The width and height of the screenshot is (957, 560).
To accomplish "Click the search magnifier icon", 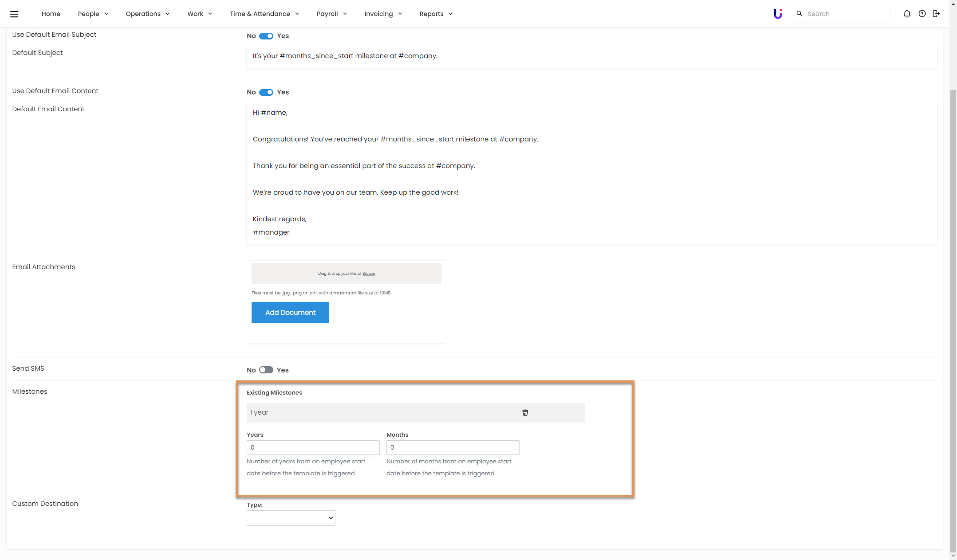I will (799, 14).
